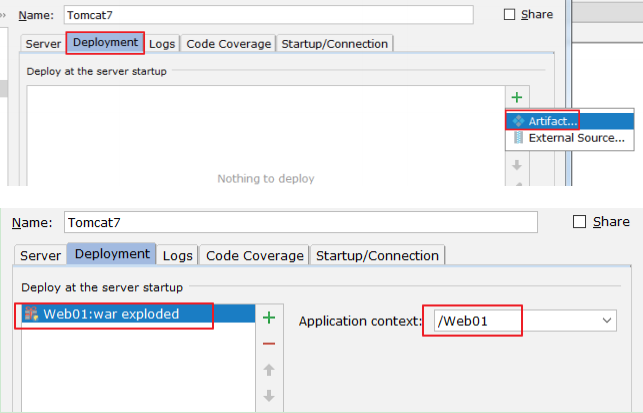Click the Name field in lower dialog

click(301, 222)
